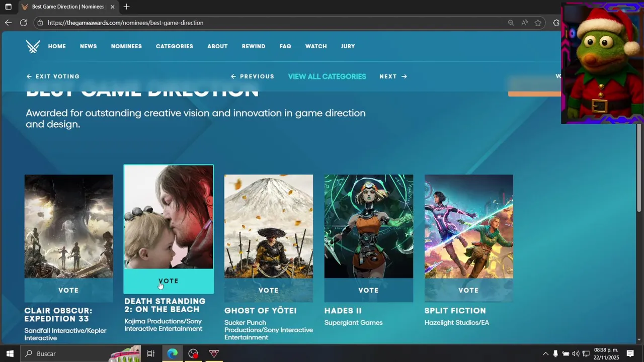The width and height of the screenshot is (644, 362).
Task: Click the address bar URL
Action: (x=126, y=23)
